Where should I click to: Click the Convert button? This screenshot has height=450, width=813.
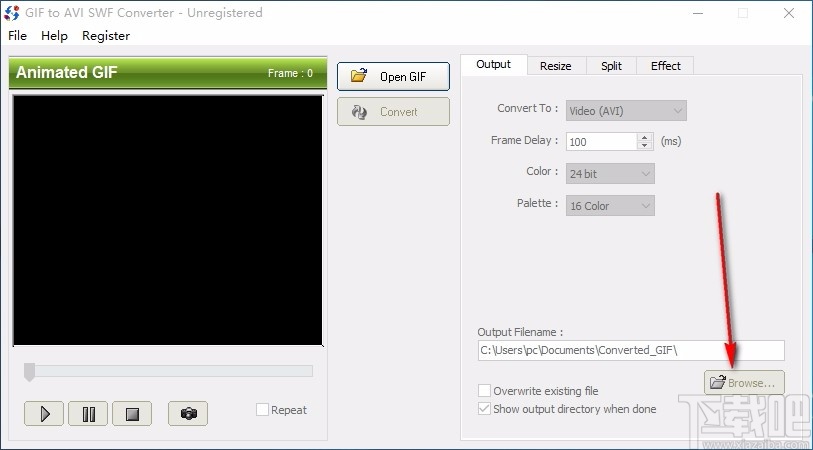(394, 111)
